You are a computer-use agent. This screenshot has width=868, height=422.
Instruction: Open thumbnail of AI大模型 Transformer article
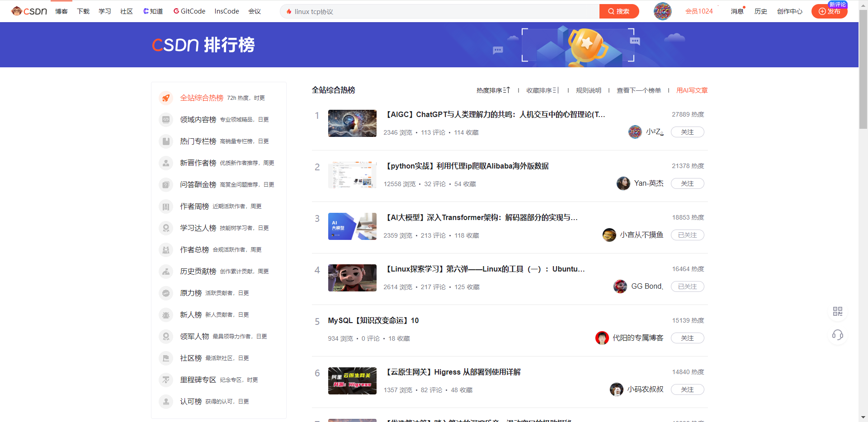pyautogui.click(x=352, y=226)
